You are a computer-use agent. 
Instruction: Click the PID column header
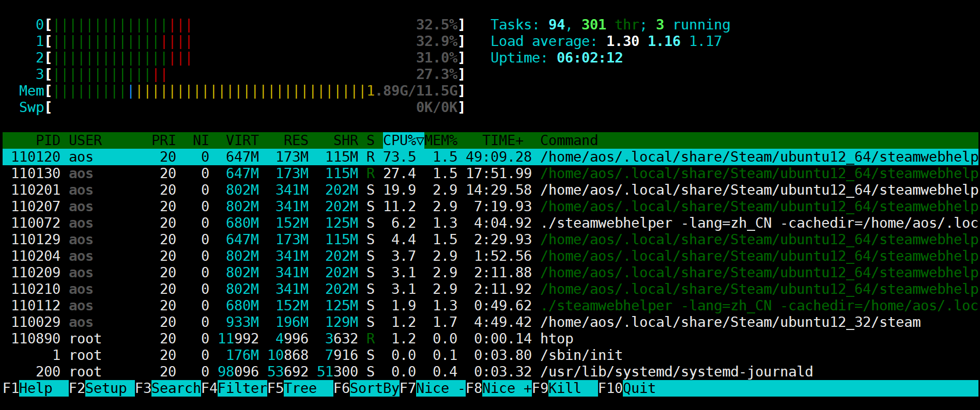coord(48,140)
